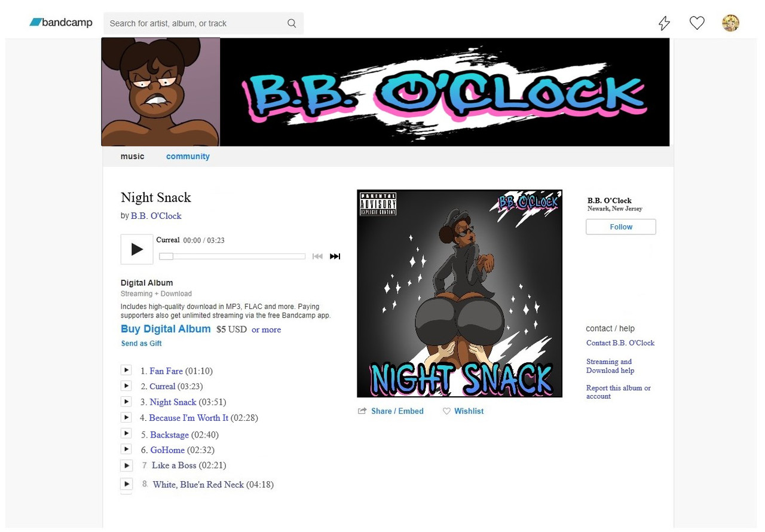Click the search magnifier icon

click(292, 23)
